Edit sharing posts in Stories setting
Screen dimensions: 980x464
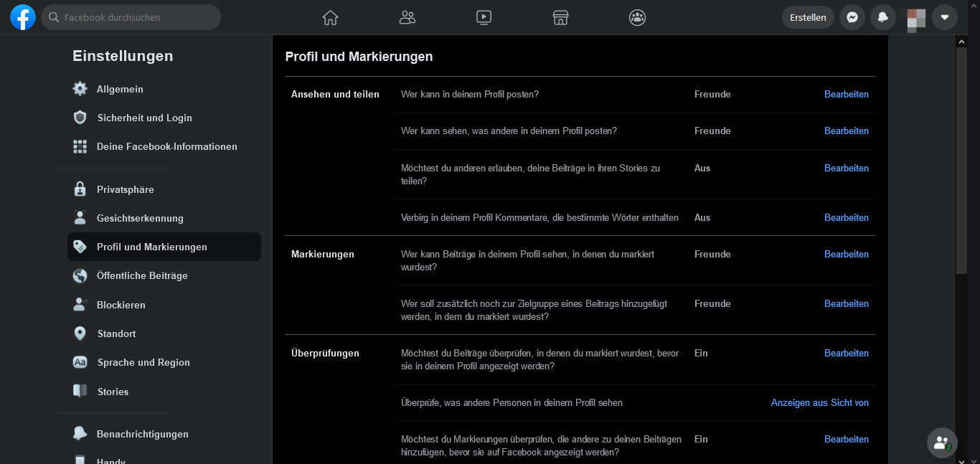(x=847, y=168)
